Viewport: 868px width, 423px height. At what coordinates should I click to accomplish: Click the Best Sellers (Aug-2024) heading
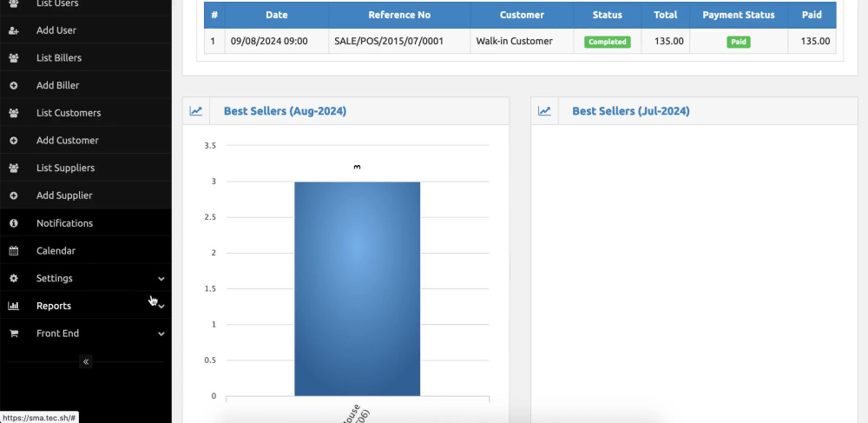point(285,110)
